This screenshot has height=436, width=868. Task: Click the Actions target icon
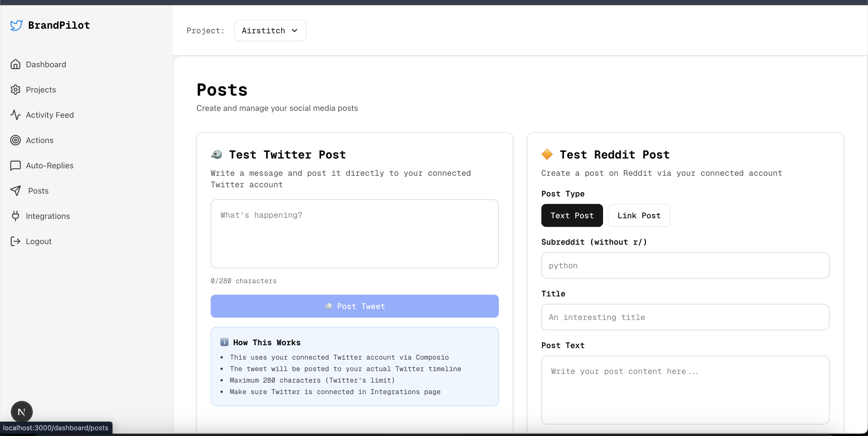pos(15,140)
